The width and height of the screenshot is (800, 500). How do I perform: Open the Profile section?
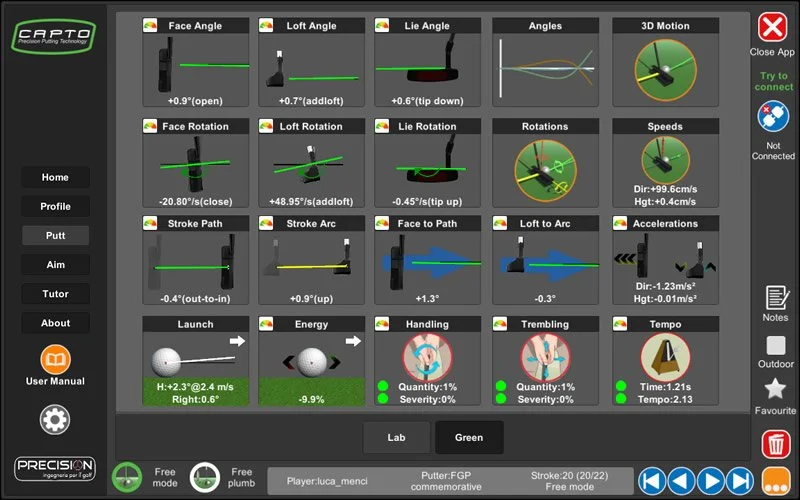[55, 206]
